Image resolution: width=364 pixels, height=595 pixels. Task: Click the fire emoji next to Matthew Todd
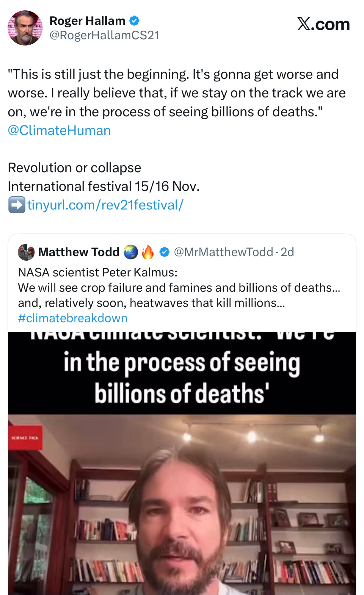148,252
